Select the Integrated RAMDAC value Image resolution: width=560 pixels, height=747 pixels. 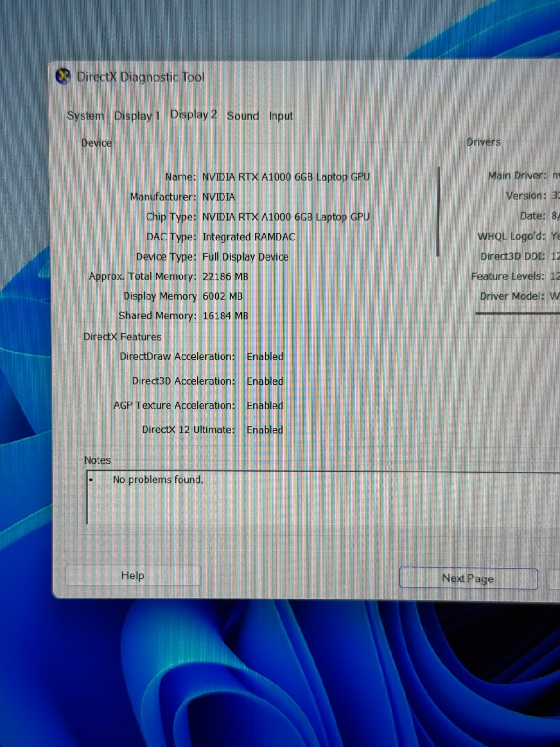pyautogui.click(x=249, y=237)
